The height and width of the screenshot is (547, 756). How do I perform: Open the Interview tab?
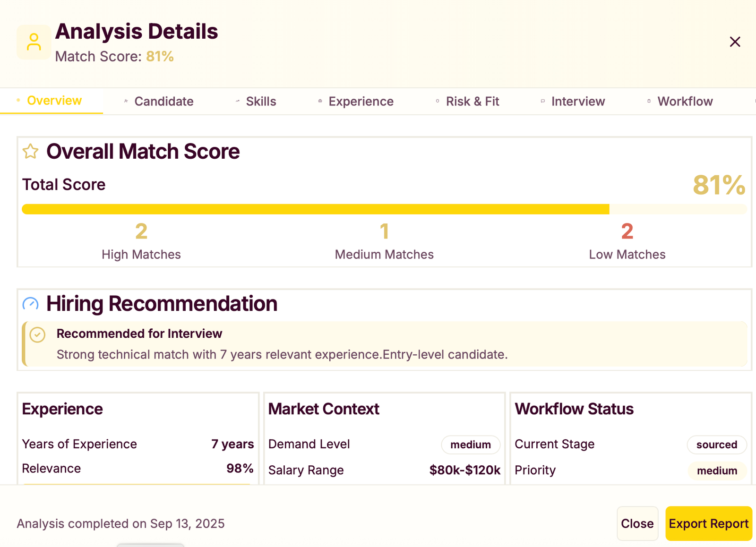click(x=578, y=101)
